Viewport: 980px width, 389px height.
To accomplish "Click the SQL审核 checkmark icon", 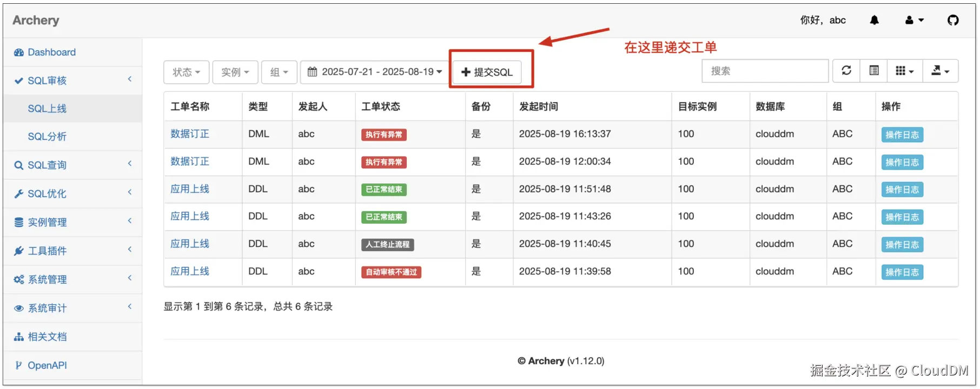I will pos(19,81).
